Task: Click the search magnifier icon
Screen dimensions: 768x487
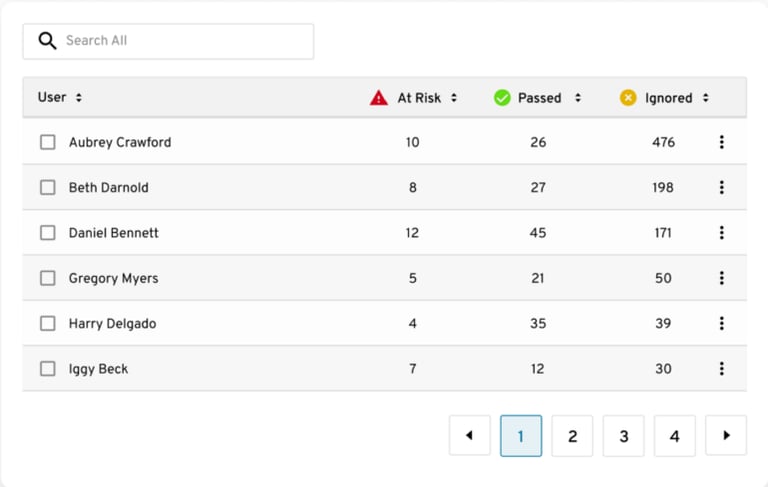Action: point(47,41)
